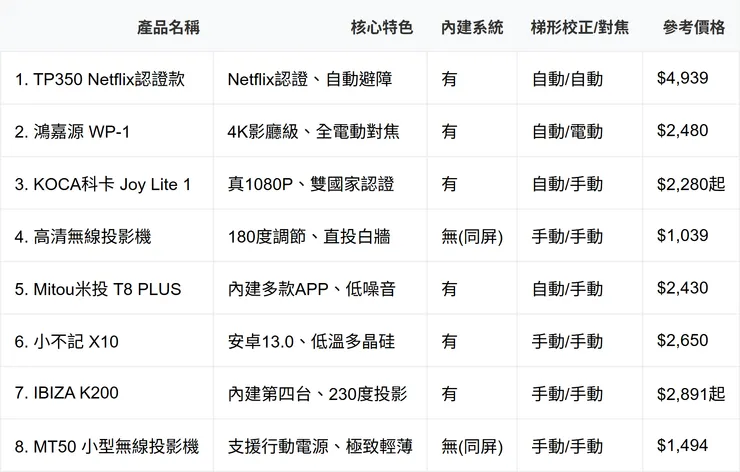Click 有 in the KOCA科卡 row
740x472 pixels.
point(449,184)
